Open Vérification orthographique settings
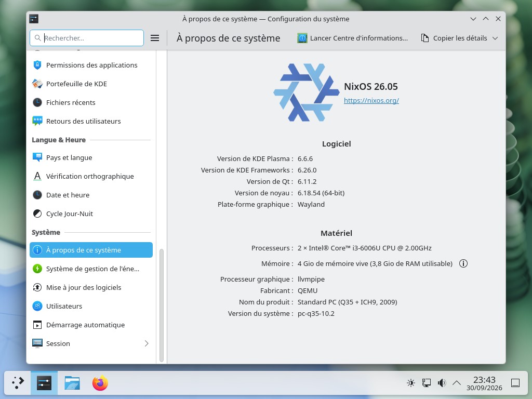532x399 pixels. pos(91,176)
